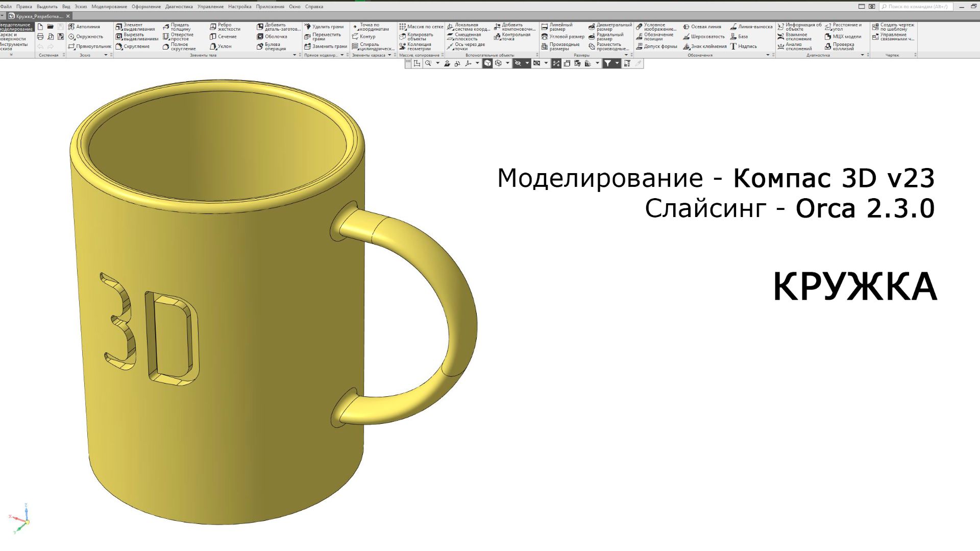This screenshot has width=980, height=551.
Task: Click Придать толщину command
Action: [x=177, y=27]
